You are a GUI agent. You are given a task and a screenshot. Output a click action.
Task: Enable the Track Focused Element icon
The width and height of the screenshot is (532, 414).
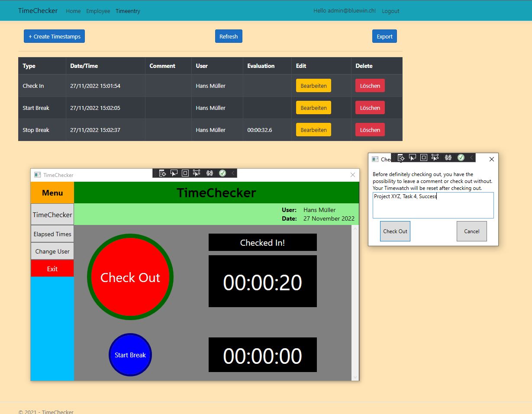pos(196,173)
